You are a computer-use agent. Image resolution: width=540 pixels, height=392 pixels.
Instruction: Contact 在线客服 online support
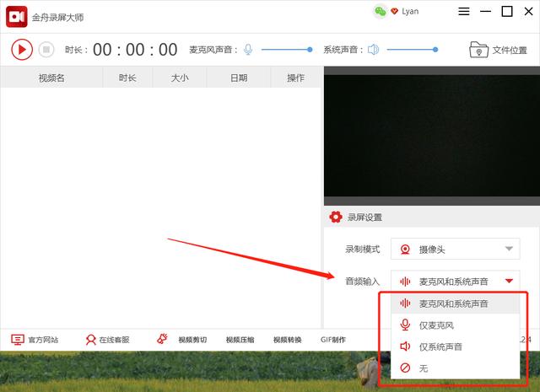(x=107, y=340)
